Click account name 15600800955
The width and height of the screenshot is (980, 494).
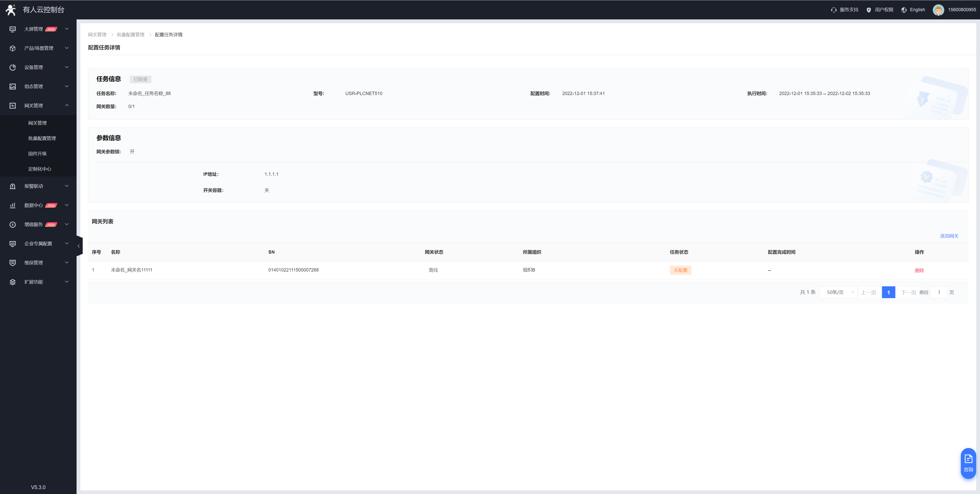pyautogui.click(x=962, y=10)
